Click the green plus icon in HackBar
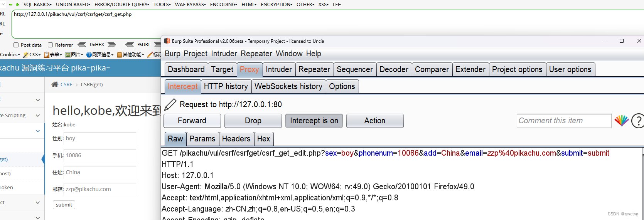The width and height of the screenshot is (644, 220). (x=17, y=5)
